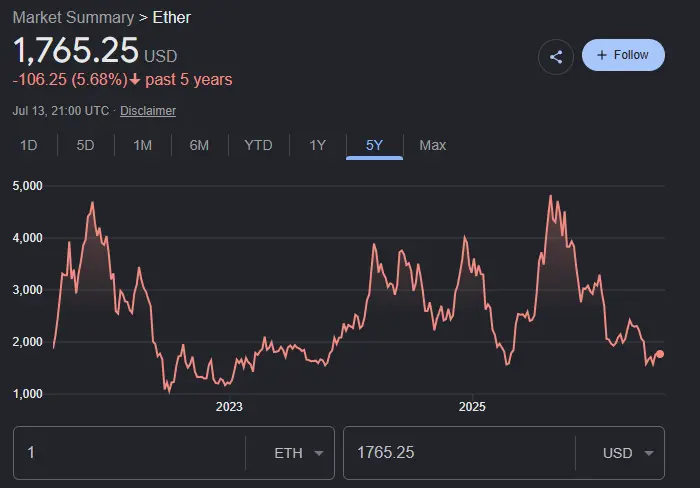Expand the ETH currency selector

pyautogui.click(x=299, y=453)
